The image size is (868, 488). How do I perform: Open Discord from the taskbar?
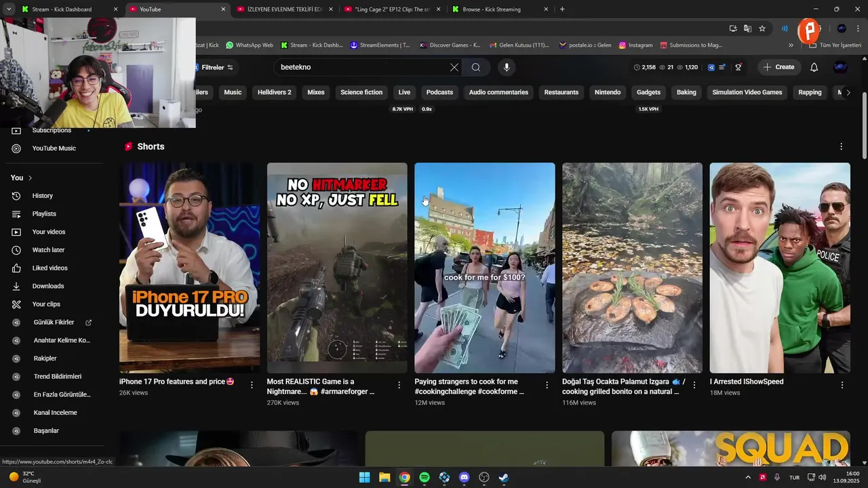pyautogui.click(x=464, y=477)
